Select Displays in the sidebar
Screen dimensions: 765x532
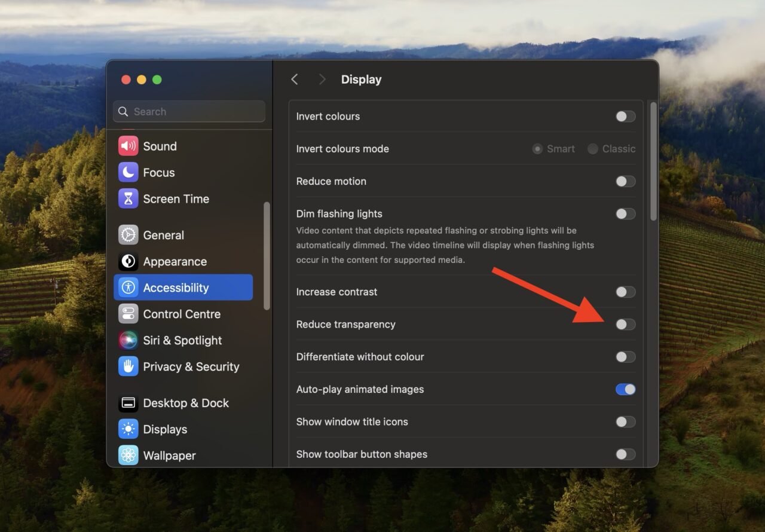pyautogui.click(x=183, y=429)
